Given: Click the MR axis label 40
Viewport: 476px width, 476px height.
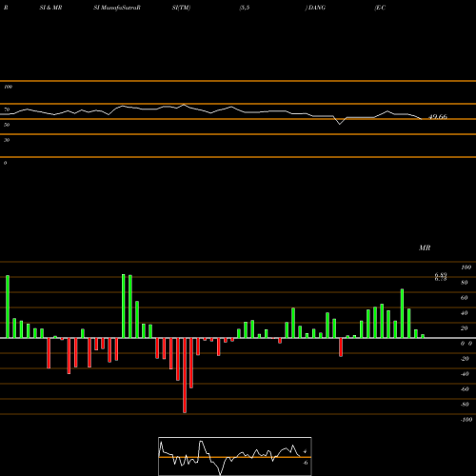Looking at the screenshot, I should pos(465,313).
